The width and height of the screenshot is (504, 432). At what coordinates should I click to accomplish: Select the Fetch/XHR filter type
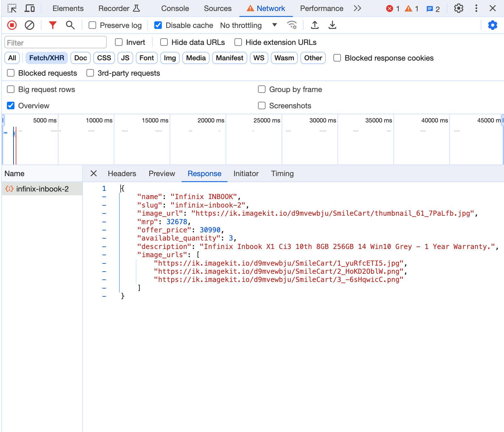[x=47, y=58]
